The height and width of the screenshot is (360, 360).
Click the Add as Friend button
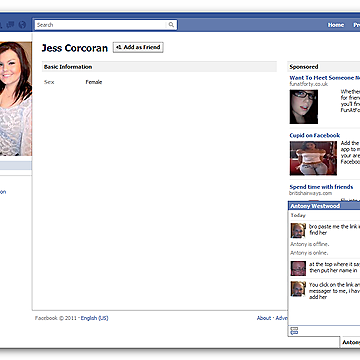[138, 47]
